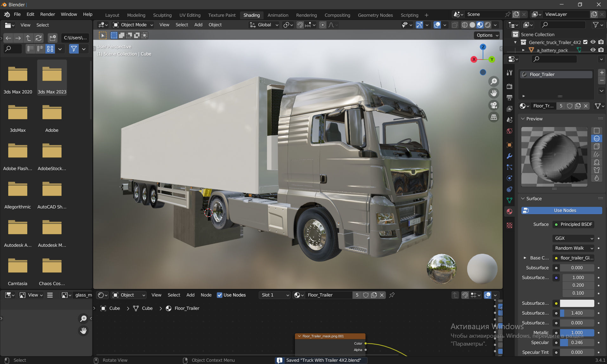Click the Specular value slider
Image resolution: width=607 pixels, height=364 pixels.
pyautogui.click(x=577, y=342)
